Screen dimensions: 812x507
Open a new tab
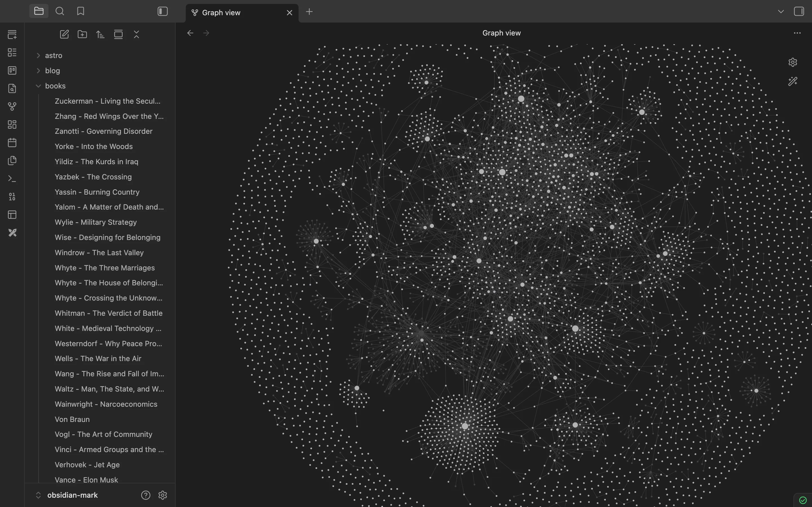(309, 12)
